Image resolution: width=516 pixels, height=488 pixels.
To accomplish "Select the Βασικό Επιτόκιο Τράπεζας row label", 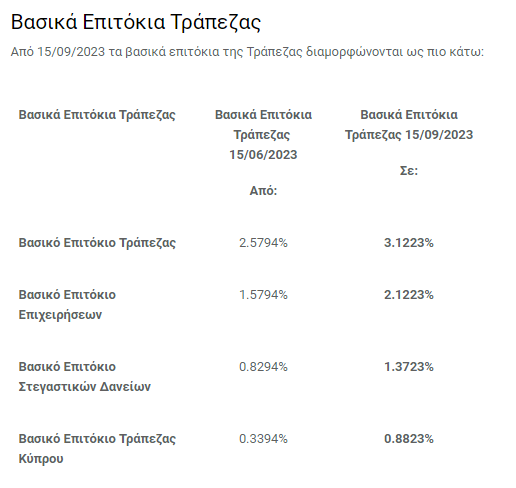I will pyautogui.click(x=97, y=243).
